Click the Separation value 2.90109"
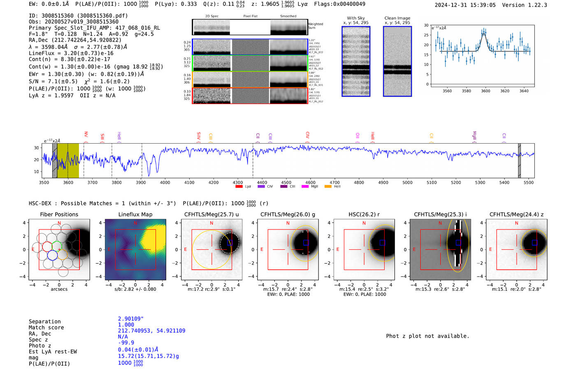This screenshot has height=392, width=576. (131, 319)
